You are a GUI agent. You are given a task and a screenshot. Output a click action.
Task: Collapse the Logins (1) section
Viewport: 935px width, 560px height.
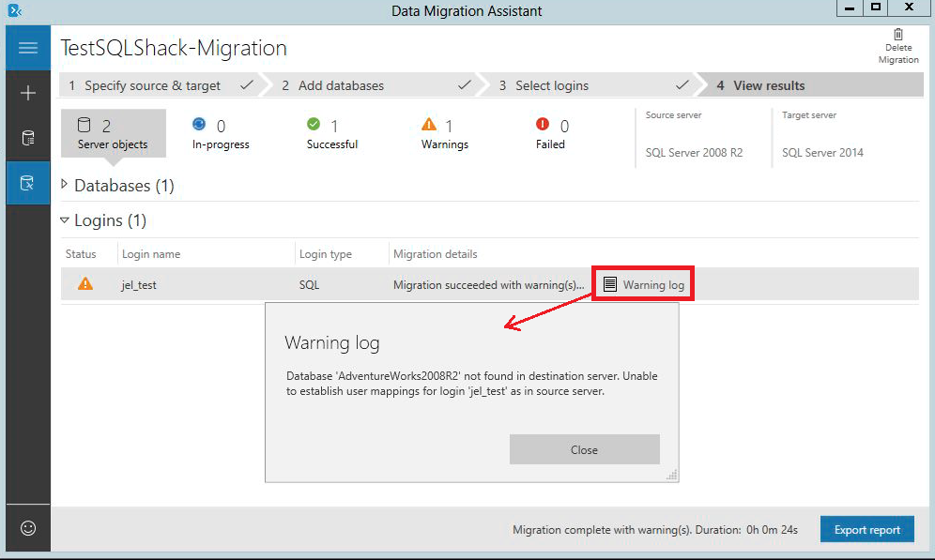pos(65,220)
